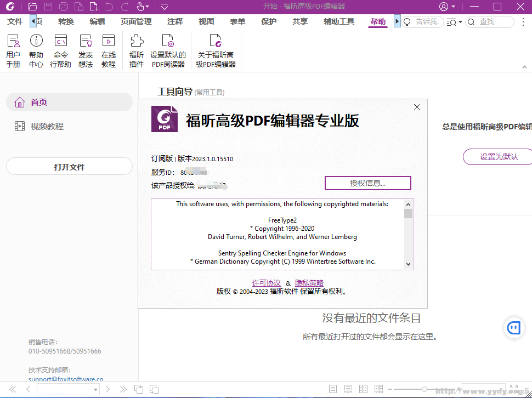Switch to the 共享 tab
Screen dimensions: 532x398
pos(300,22)
